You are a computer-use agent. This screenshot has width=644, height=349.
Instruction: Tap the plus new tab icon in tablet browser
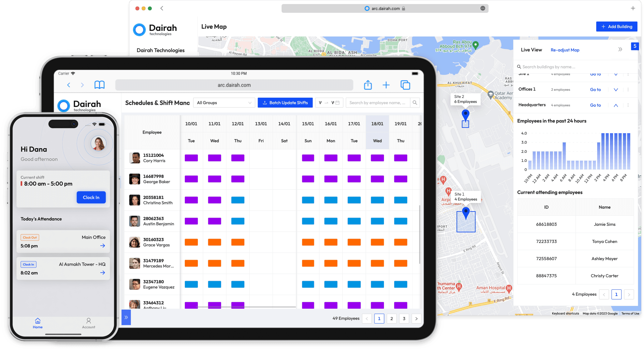(x=386, y=85)
